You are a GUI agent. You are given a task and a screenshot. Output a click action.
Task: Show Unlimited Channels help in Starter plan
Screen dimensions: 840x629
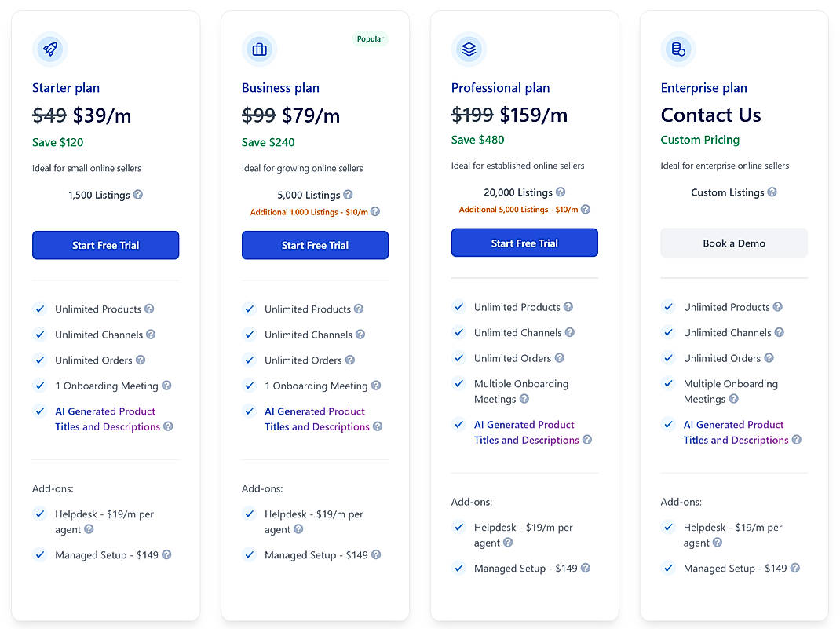pyautogui.click(x=151, y=335)
